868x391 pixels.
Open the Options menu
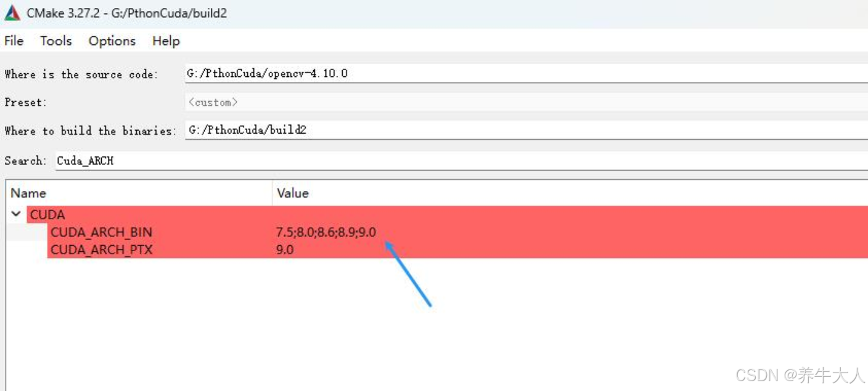pyautogui.click(x=112, y=41)
